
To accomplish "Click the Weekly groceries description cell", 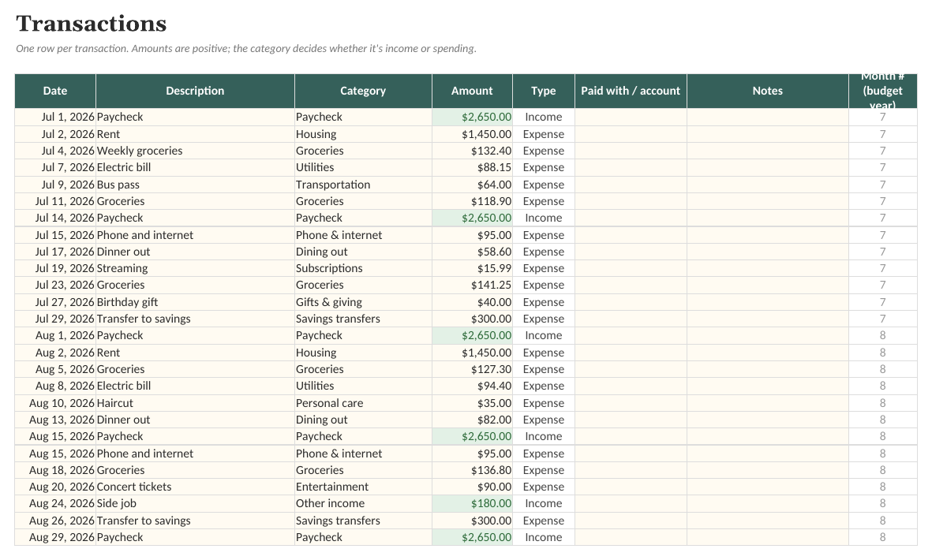I will click(195, 151).
